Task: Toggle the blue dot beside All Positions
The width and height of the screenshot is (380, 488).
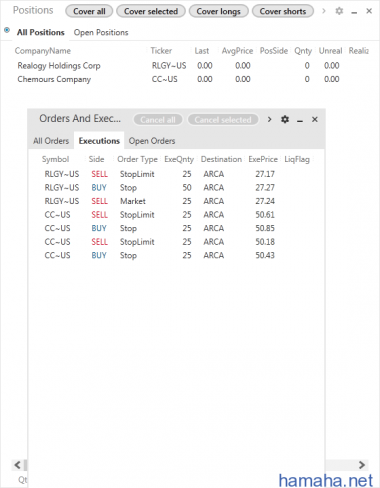Action: [x=7, y=30]
